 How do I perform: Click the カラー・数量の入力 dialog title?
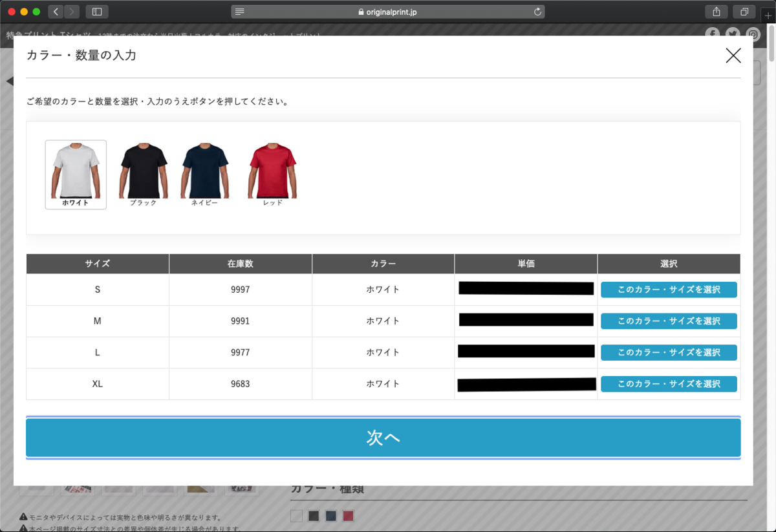81,56
